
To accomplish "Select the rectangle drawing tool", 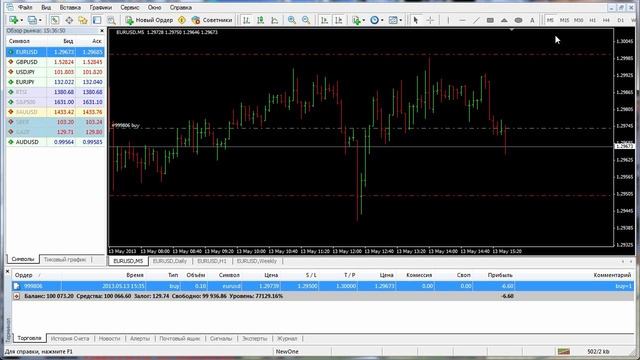I will 490,20.
